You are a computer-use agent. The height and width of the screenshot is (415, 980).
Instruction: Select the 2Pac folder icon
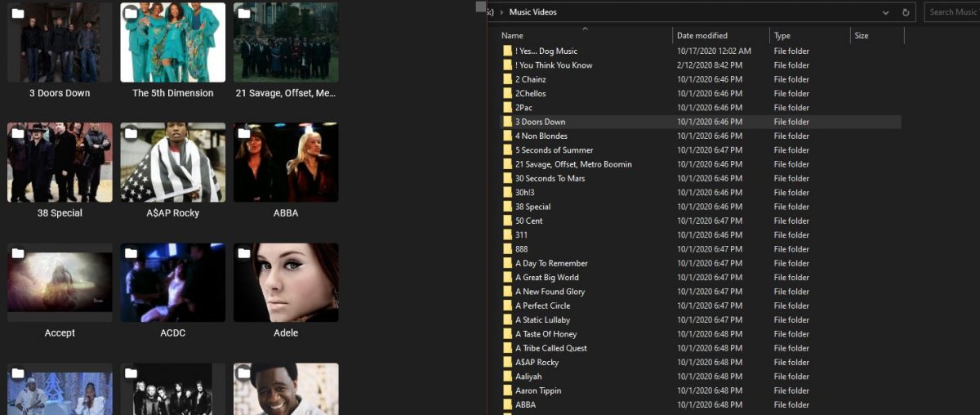coord(508,108)
